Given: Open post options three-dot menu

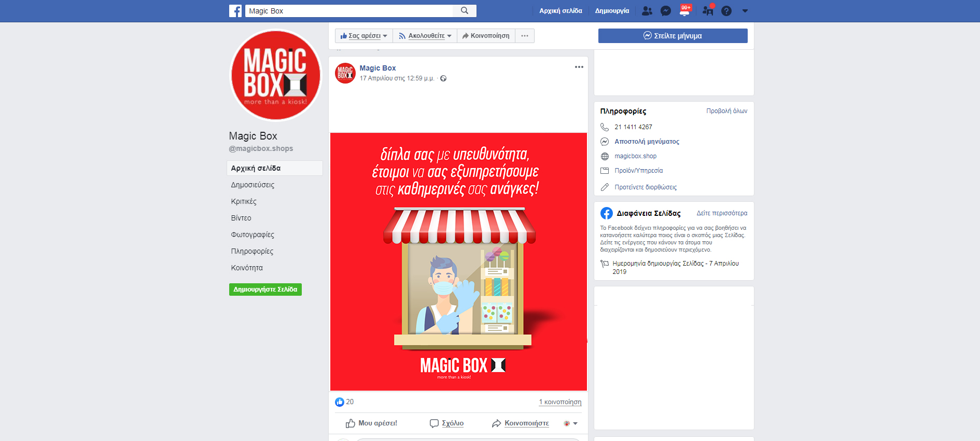Looking at the screenshot, I should click(x=579, y=67).
